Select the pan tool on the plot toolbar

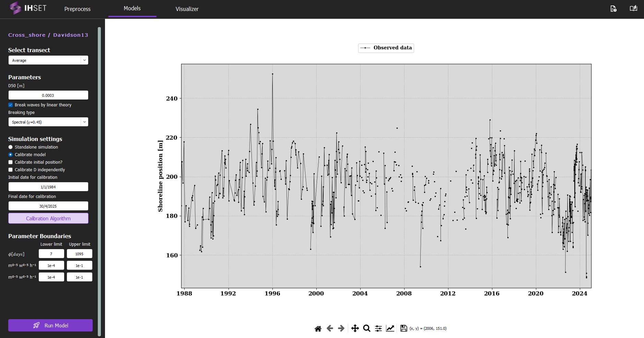(x=355, y=328)
